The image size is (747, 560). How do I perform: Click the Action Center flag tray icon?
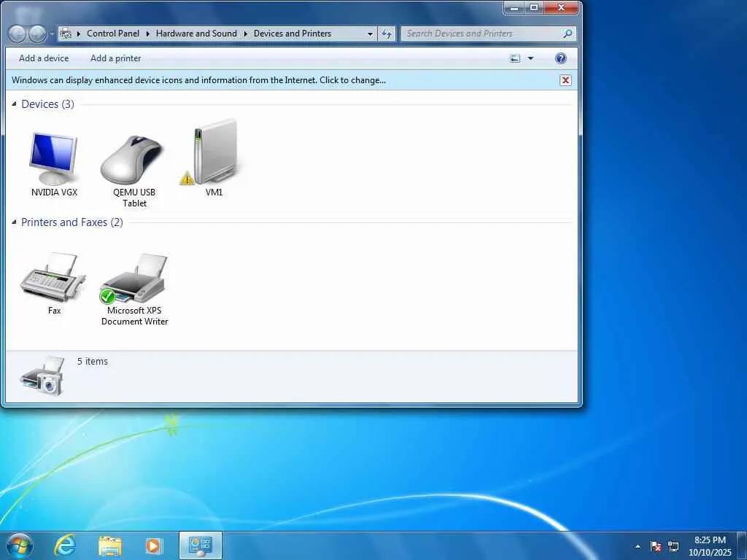(656, 546)
